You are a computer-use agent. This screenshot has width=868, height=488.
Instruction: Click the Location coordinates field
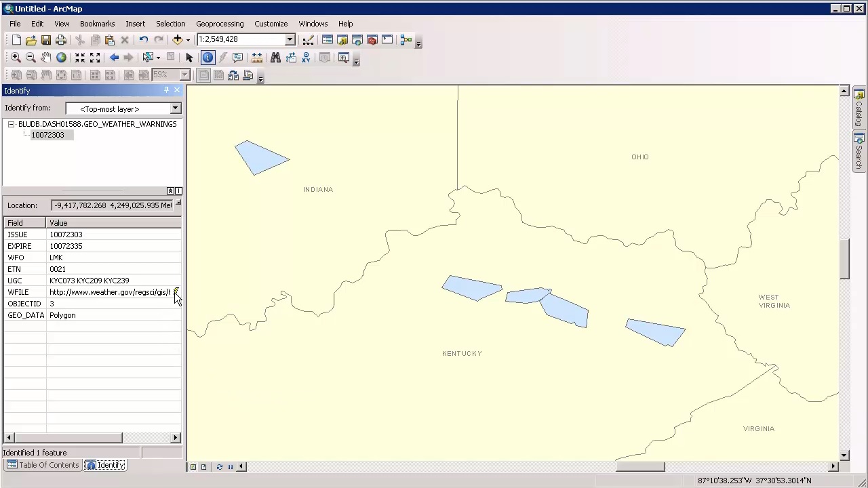pyautogui.click(x=112, y=205)
